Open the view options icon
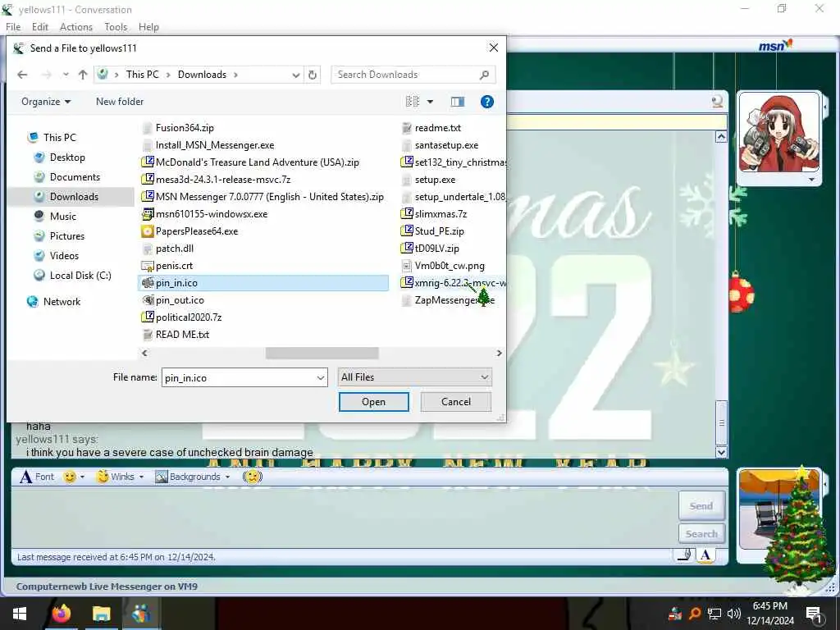The height and width of the screenshot is (630, 840). pos(412,101)
